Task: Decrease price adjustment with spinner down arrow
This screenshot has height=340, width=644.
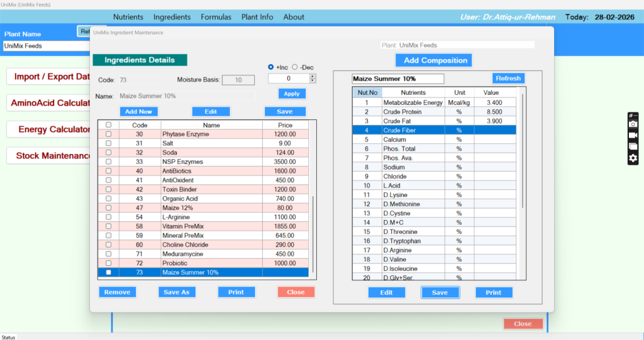Action: click(x=313, y=81)
